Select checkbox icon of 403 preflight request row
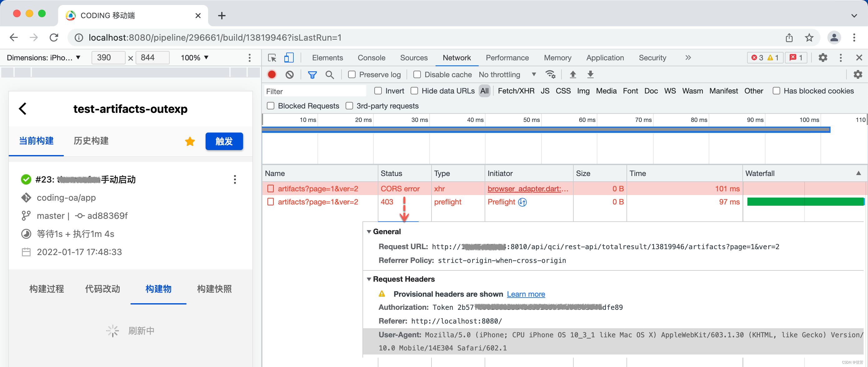 (x=271, y=202)
